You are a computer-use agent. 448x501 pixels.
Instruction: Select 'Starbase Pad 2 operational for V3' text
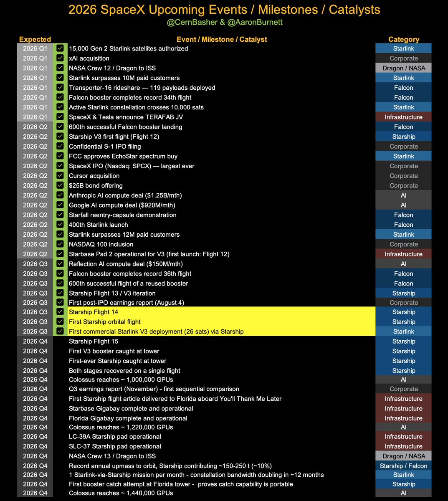149,254
